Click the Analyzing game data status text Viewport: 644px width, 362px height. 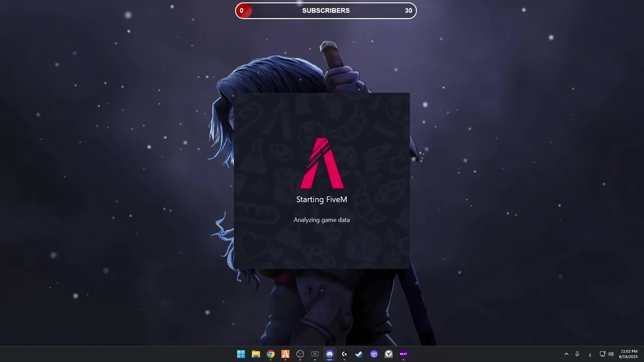tap(321, 220)
